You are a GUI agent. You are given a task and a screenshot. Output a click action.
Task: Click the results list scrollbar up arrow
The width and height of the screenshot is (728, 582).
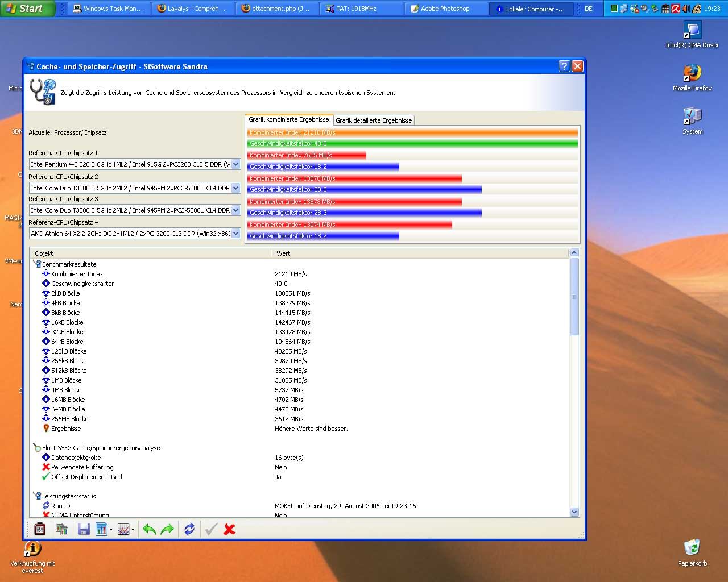click(x=574, y=253)
